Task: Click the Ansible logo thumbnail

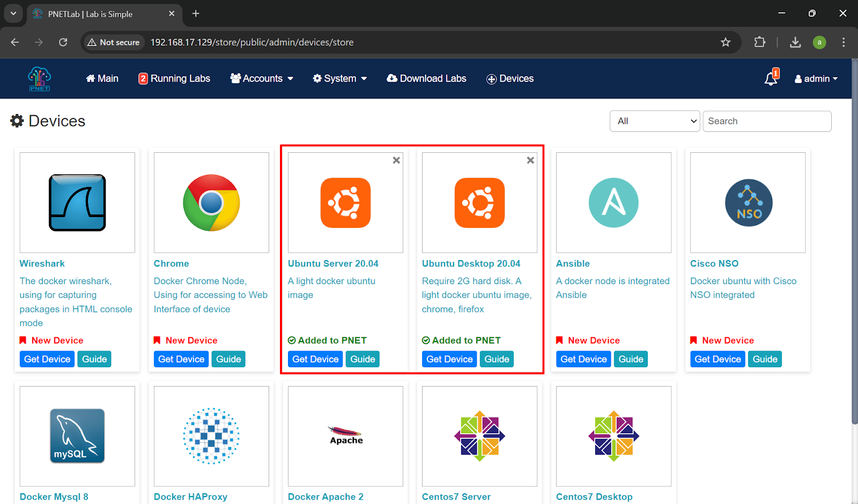Action: pyautogui.click(x=613, y=203)
